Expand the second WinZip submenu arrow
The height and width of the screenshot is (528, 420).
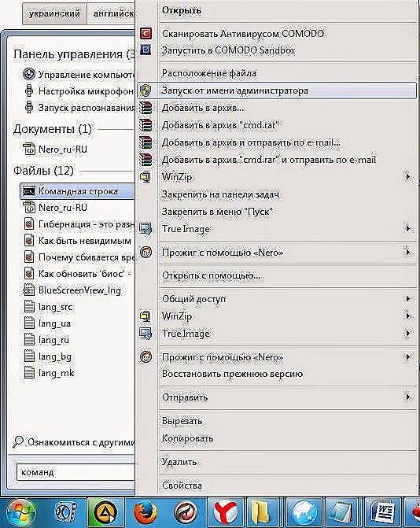point(408,316)
